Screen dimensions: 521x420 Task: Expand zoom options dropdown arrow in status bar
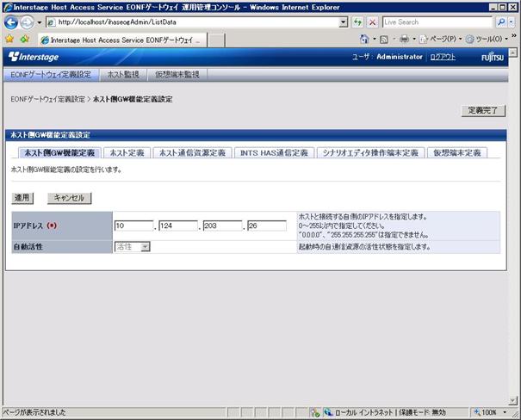(x=505, y=412)
